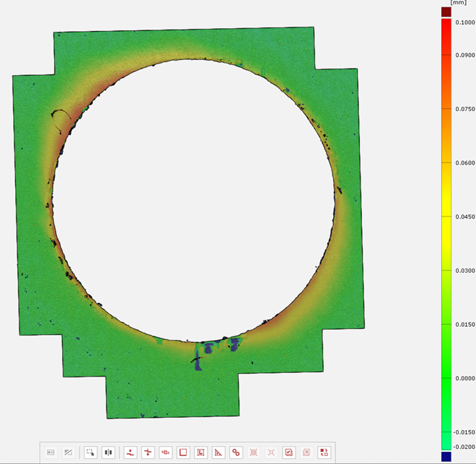Viewport: 476px width, 464px height.
Task: Click the dark blue defect below the hole
Action: pos(200,361)
